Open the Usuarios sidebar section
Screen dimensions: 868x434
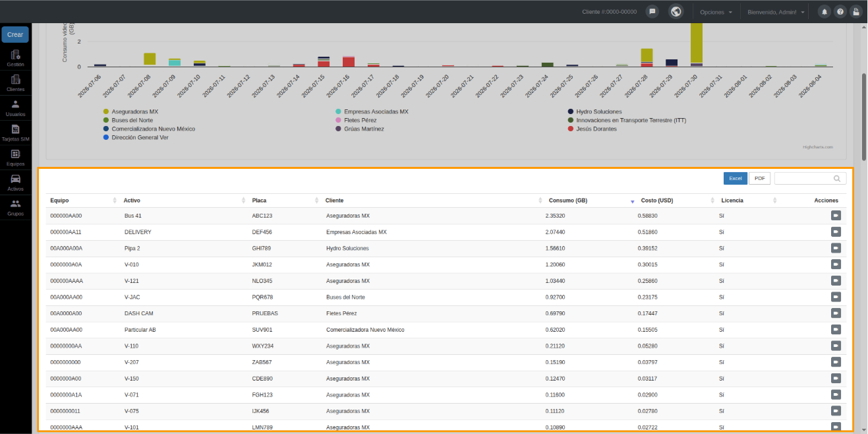[15, 108]
